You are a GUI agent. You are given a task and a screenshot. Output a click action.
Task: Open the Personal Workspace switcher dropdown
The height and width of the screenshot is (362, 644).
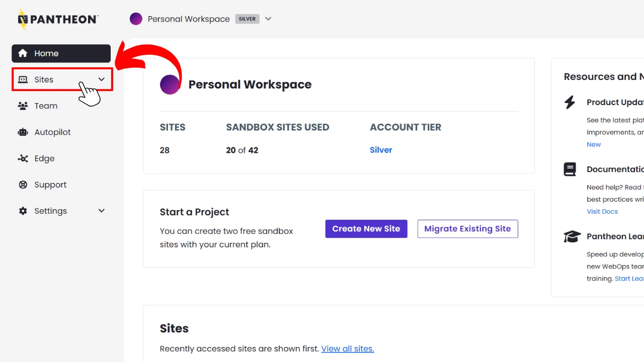(x=268, y=19)
